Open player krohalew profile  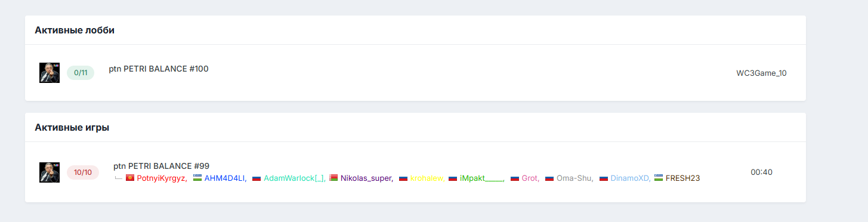tap(427, 178)
